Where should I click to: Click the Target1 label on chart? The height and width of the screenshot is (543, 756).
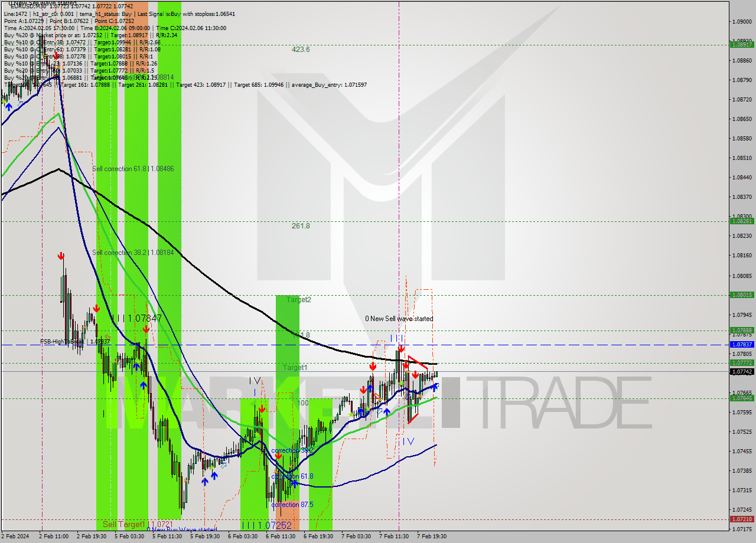coord(295,368)
